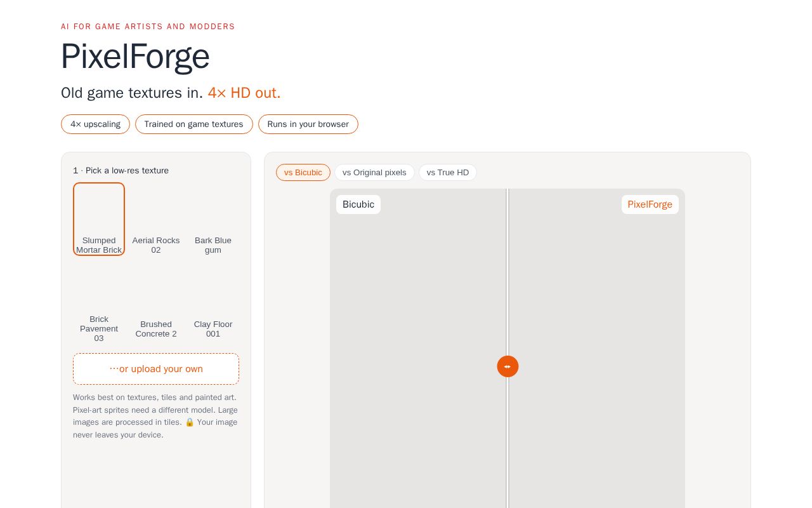The height and width of the screenshot is (508, 812).
Task: Click the AI for game artists and modders tagline
Action: click(x=148, y=27)
